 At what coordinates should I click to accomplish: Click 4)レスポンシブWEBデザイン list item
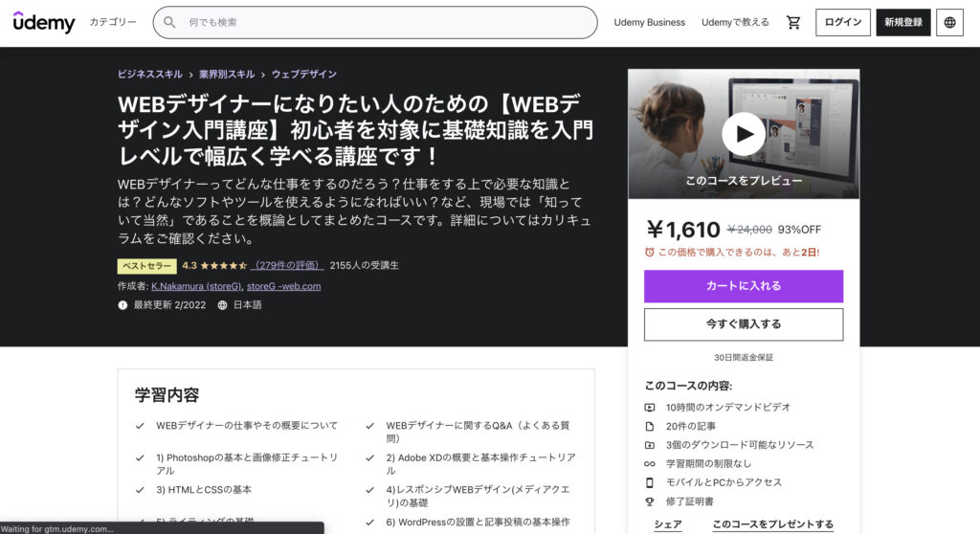coord(479,497)
